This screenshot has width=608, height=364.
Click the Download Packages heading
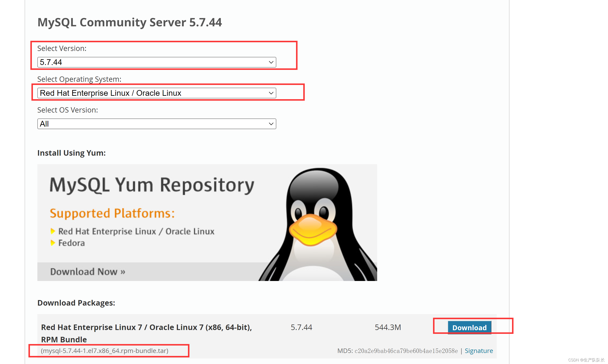[76, 303]
